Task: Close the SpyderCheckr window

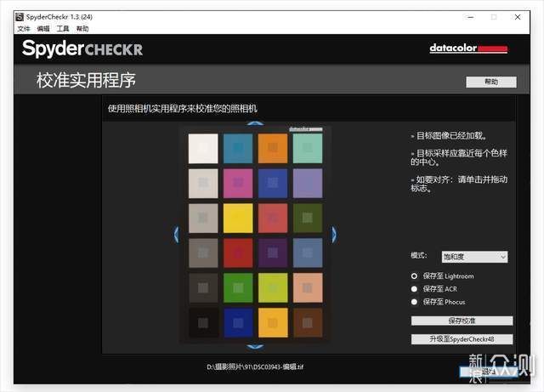Action: (x=518, y=17)
